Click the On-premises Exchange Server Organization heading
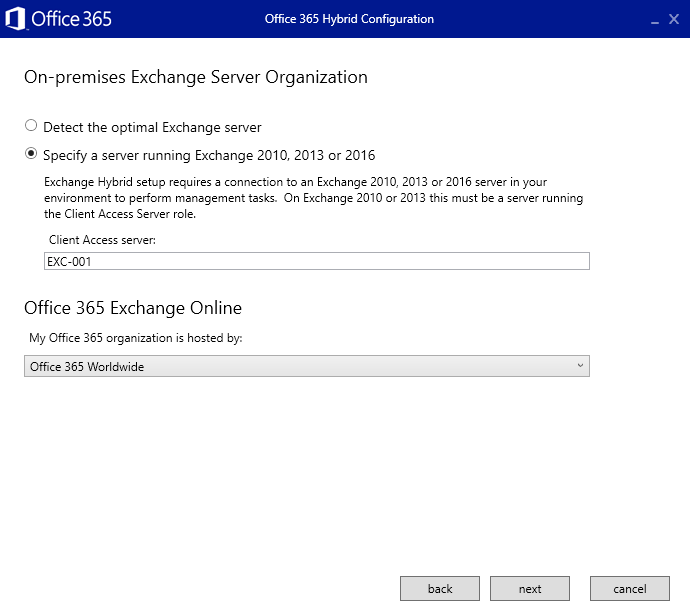Image resolution: width=690 pixels, height=609 pixels. [196, 77]
